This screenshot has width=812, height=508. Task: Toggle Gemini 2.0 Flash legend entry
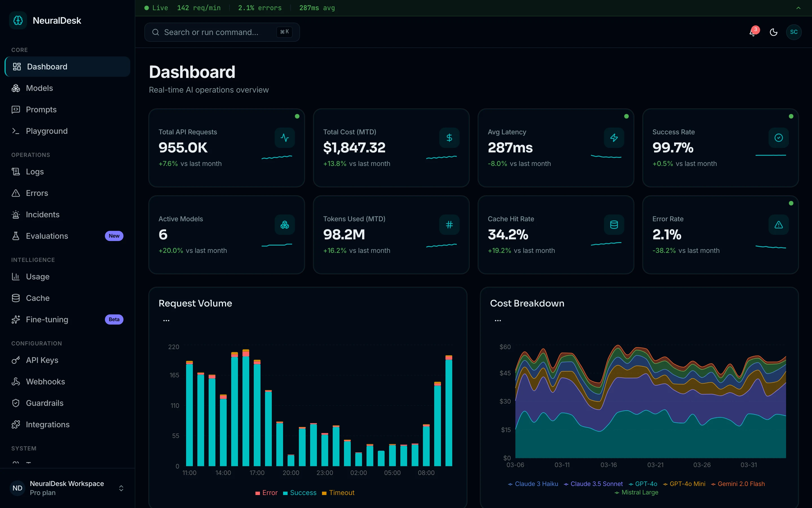click(738, 484)
